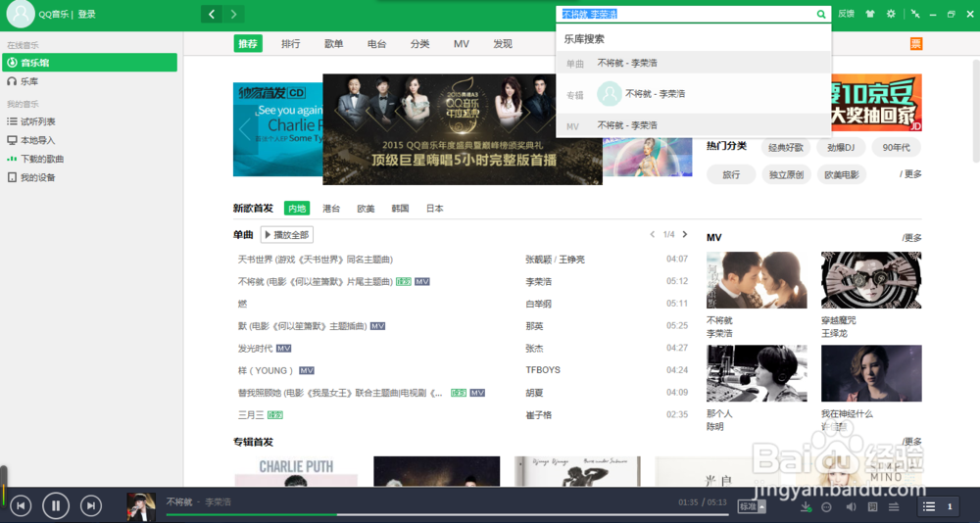Viewport: 980px width, 523px height.
Task: Click 独立原创 category tag
Action: 786,175
